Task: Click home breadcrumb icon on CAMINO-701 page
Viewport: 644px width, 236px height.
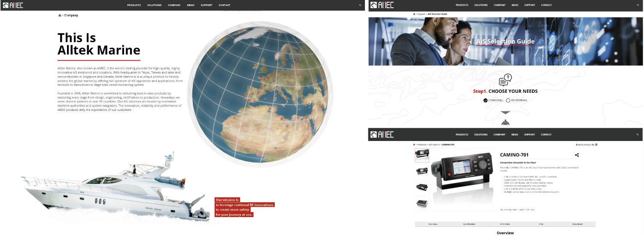Action: click(414, 144)
